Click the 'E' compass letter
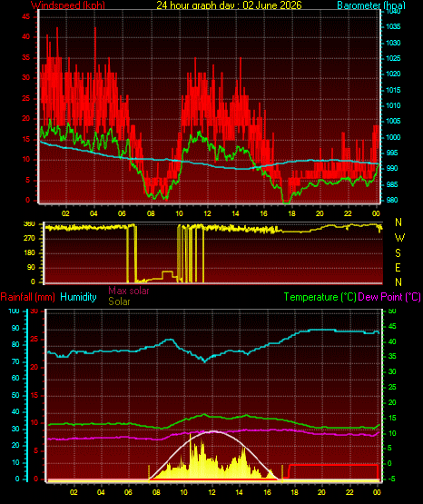The image size is (423, 504). pyautogui.click(x=398, y=267)
